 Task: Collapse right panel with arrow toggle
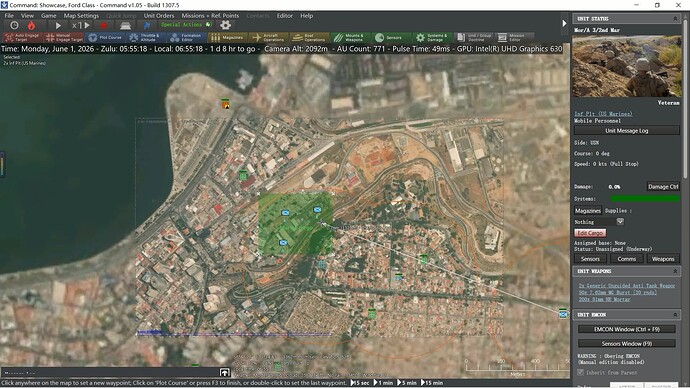(x=564, y=23)
